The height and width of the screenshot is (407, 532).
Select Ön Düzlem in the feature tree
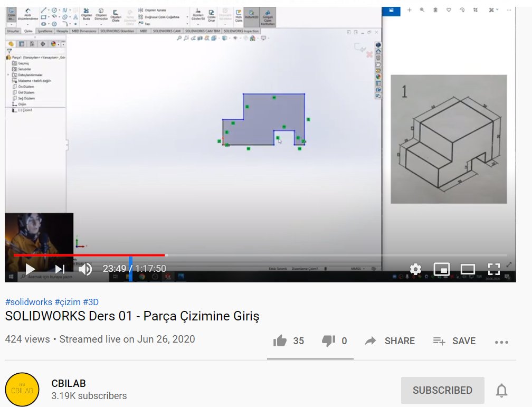pos(23,87)
